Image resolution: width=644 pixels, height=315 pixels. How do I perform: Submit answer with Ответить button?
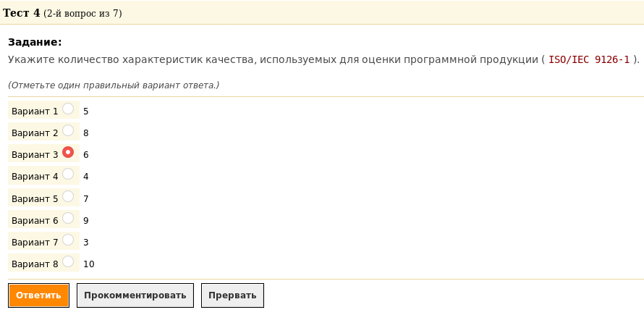coord(38,295)
